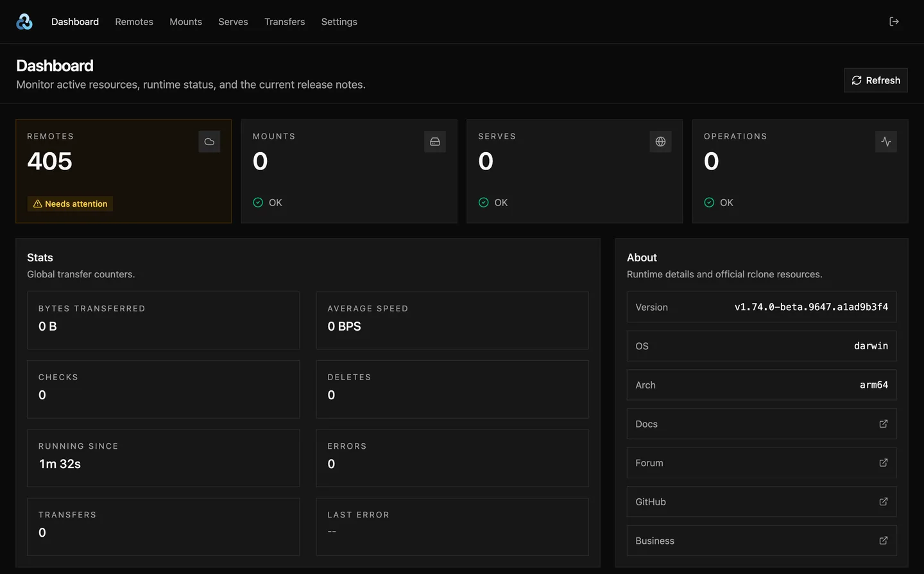This screenshot has width=924, height=574.
Task: Open the Docs link
Action: 762,424
